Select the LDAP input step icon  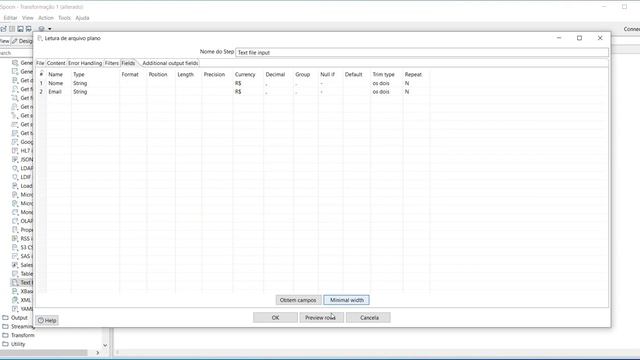pos(15,168)
